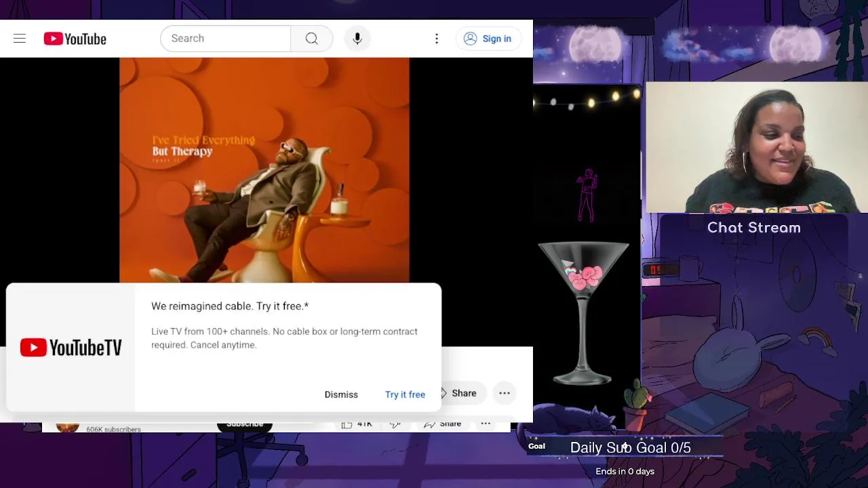
Task: Click the Chat Stream heading
Action: 754,228
